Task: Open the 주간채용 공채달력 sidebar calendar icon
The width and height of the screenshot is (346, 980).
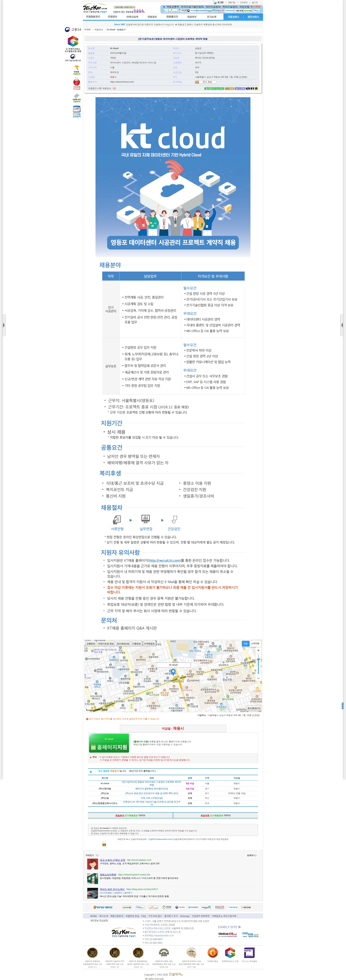Action: [76, 111]
